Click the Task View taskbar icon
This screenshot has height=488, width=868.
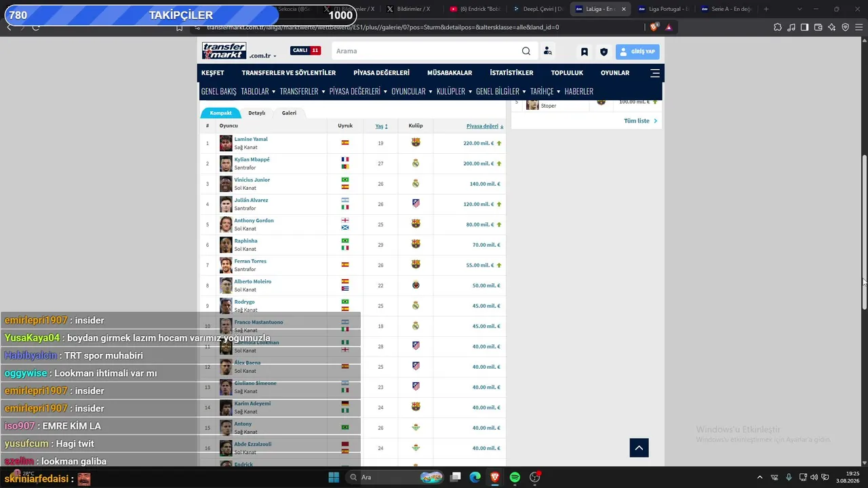coord(456,477)
